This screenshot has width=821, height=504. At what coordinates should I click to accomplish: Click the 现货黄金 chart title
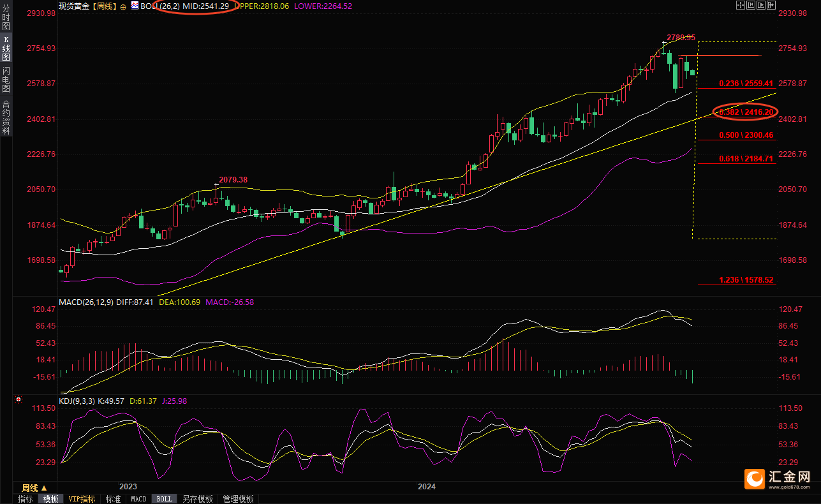[x=73, y=6]
